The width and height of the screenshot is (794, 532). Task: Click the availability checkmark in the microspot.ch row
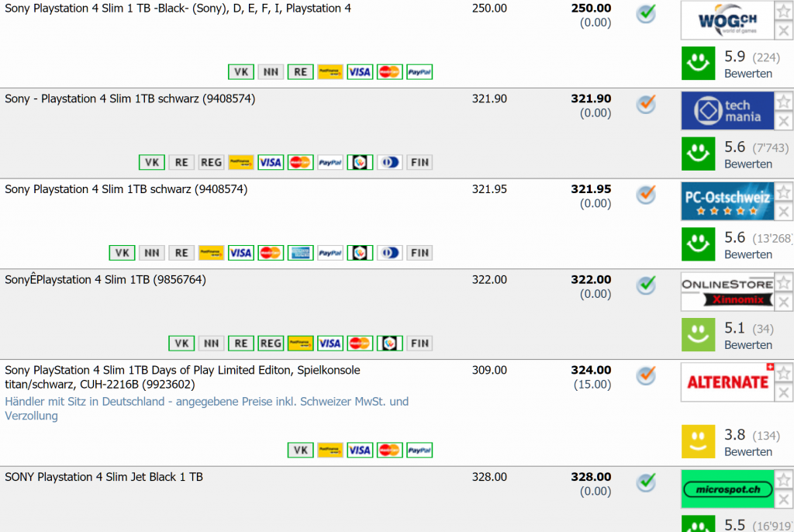[646, 482]
